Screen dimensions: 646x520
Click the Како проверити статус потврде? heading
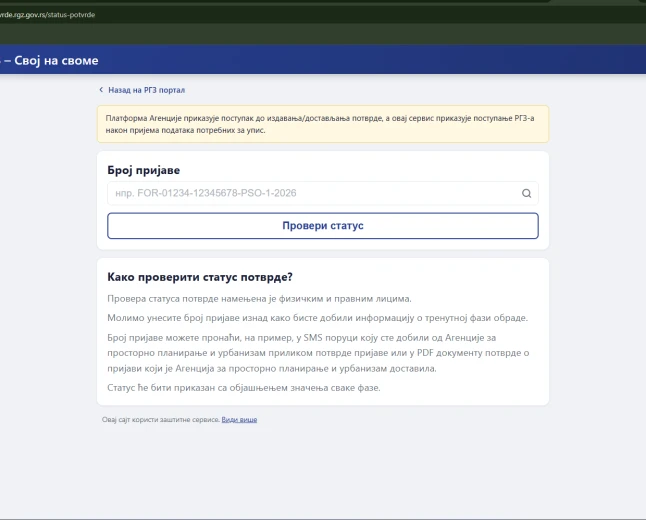pyautogui.click(x=200, y=277)
